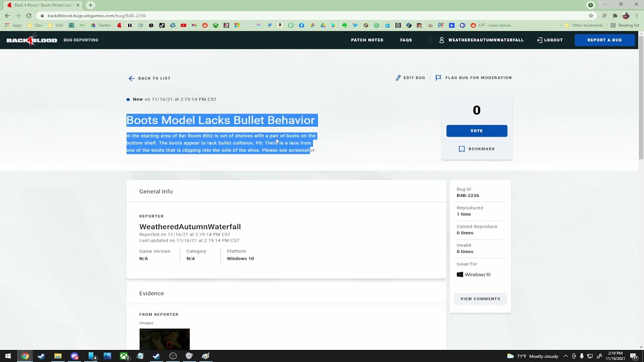Click the browser address bar URL
This screenshot has height=362, width=644.
pyautogui.click(x=97, y=16)
